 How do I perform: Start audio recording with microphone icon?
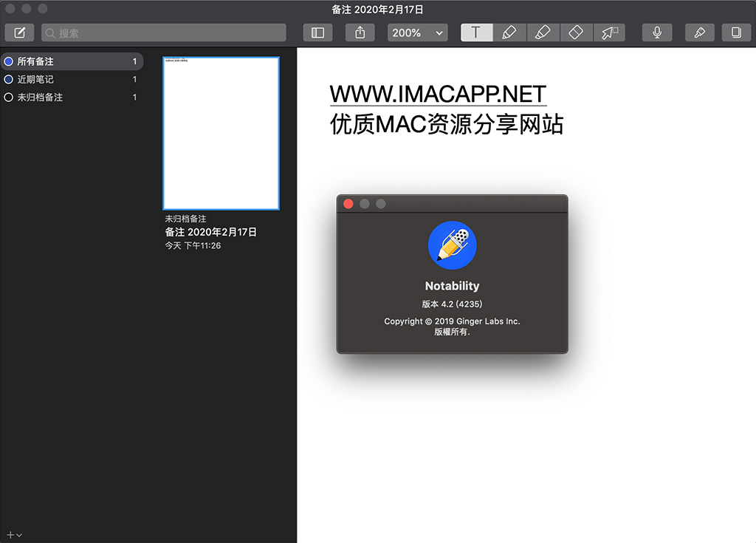click(656, 33)
